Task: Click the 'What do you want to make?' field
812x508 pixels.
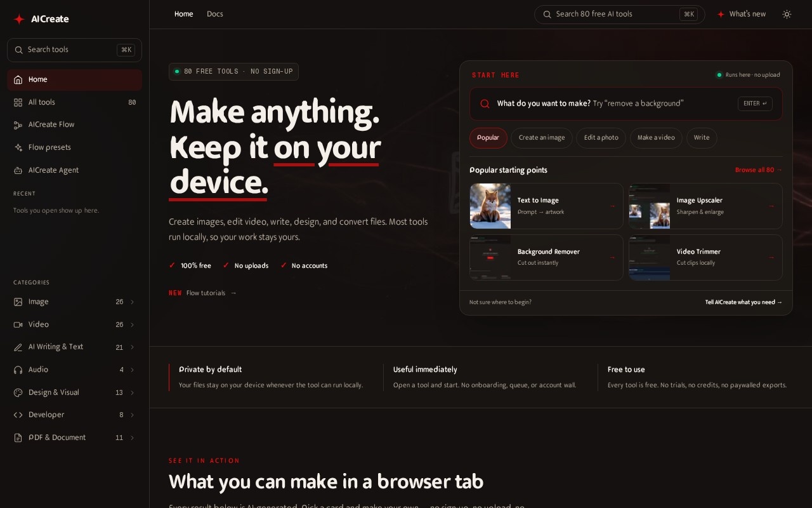Action: point(626,104)
